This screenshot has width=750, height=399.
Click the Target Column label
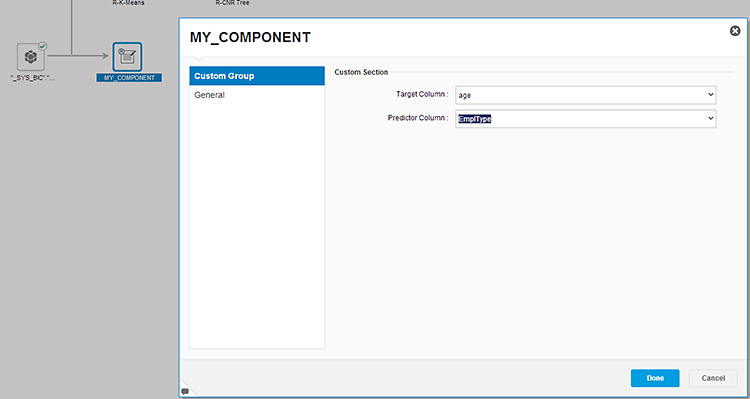(422, 94)
